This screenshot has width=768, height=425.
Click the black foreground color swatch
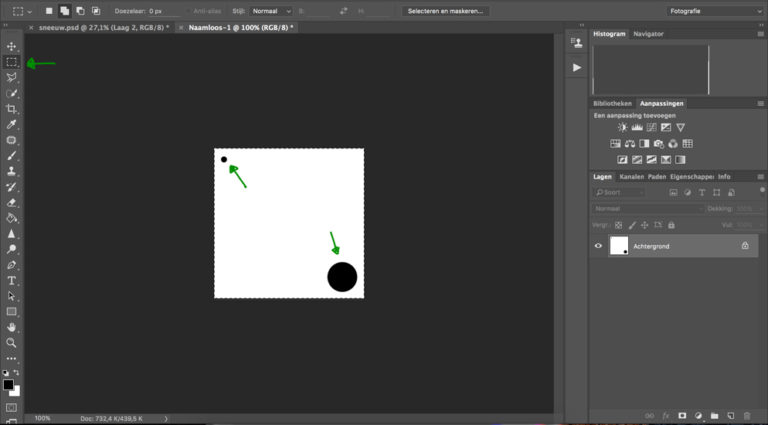8,385
